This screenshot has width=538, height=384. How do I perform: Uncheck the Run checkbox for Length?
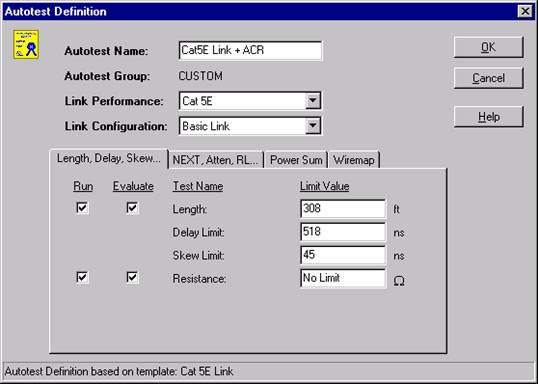click(82, 208)
